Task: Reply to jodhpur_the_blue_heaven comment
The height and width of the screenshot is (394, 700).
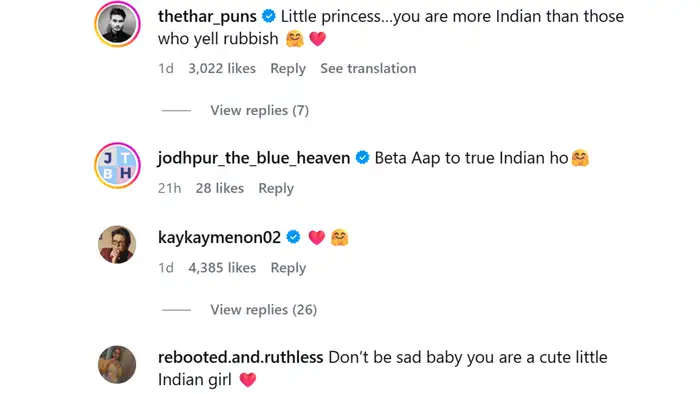Action: click(276, 188)
